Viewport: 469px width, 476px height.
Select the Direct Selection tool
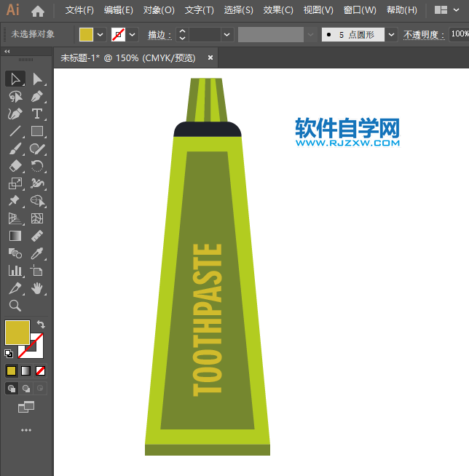click(37, 79)
